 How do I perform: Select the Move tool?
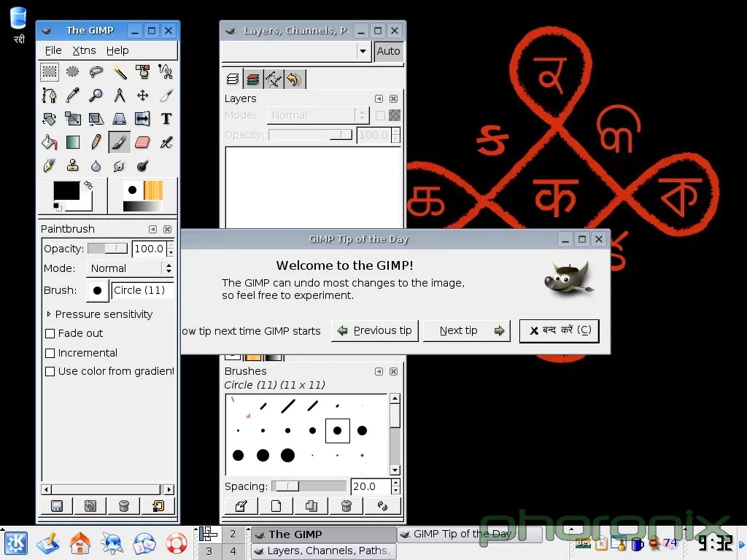[142, 96]
